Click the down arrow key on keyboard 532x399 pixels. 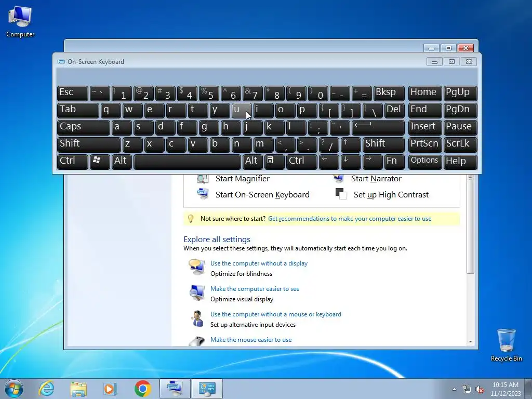pyautogui.click(x=351, y=161)
